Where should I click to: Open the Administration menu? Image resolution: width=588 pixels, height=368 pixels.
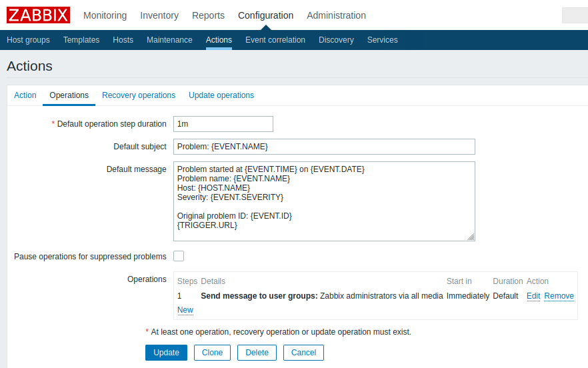(x=336, y=15)
